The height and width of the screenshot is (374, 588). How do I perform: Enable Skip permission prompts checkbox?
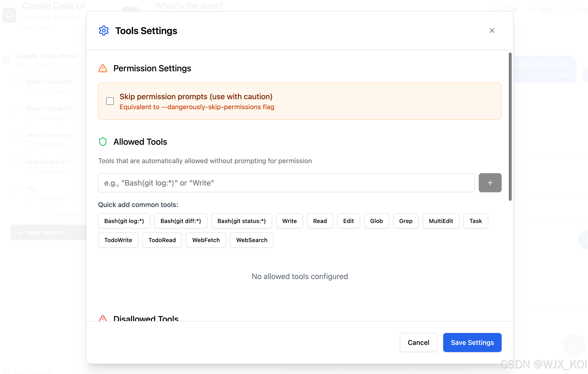pos(110,101)
